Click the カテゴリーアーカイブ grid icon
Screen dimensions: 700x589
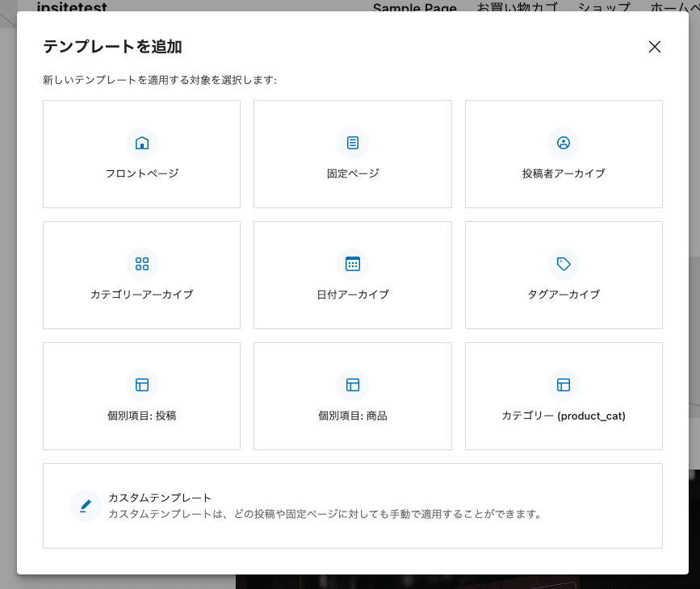[x=142, y=263]
